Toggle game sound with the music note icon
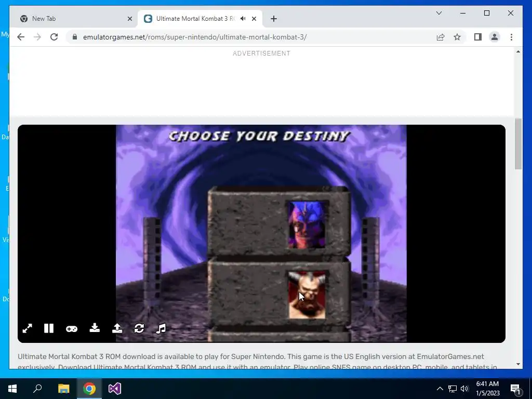This screenshot has height=399, width=532. pyautogui.click(x=161, y=328)
